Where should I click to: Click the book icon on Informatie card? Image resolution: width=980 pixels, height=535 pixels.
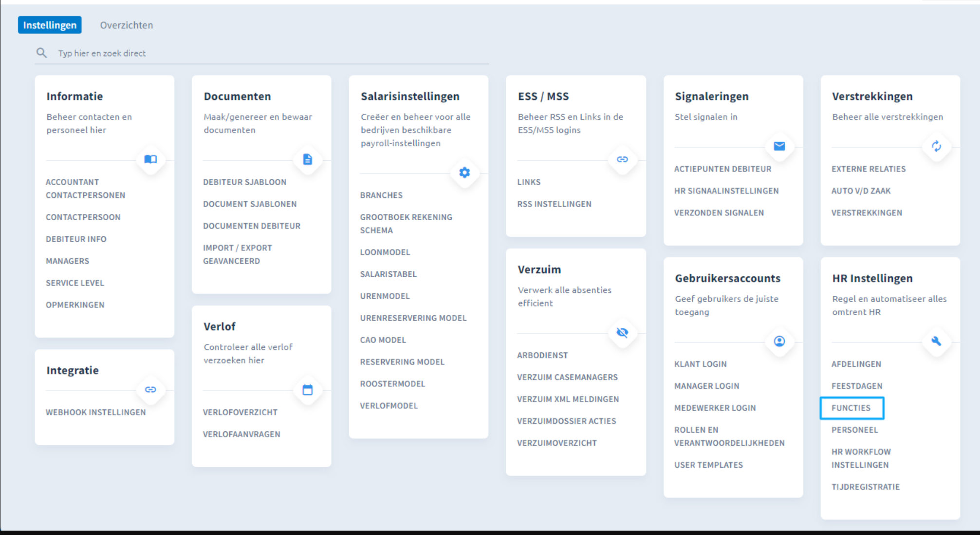pos(150,159)
